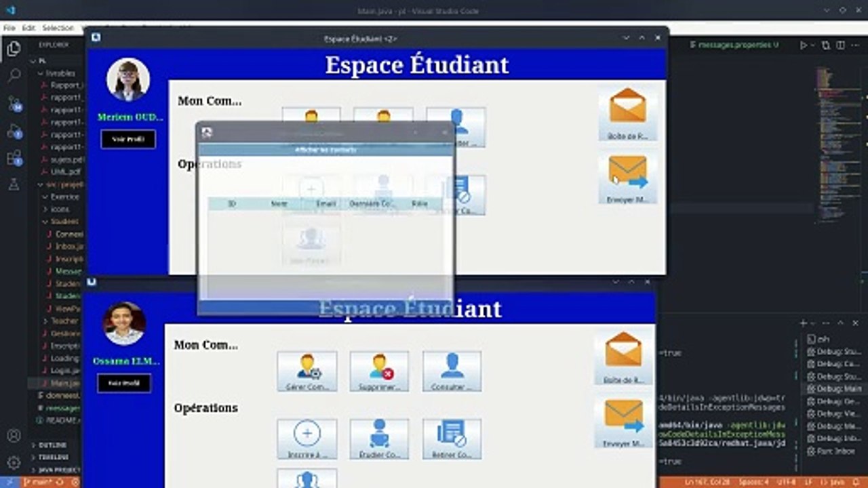The image size is (868, 488).
Task: Open the Run and Debug view
Action: (14, 131)
